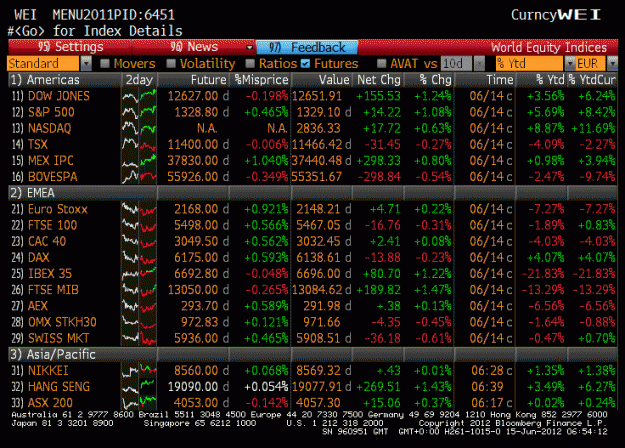Click the % YtdCur column header
This screenshot has height=448, width=625.
tap(592, 80)
